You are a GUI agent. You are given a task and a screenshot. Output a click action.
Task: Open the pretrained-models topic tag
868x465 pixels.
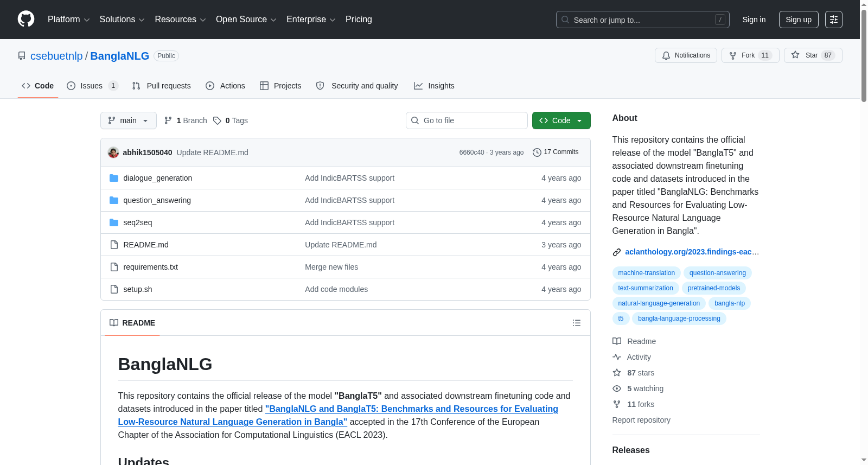[x=713, y=288]
